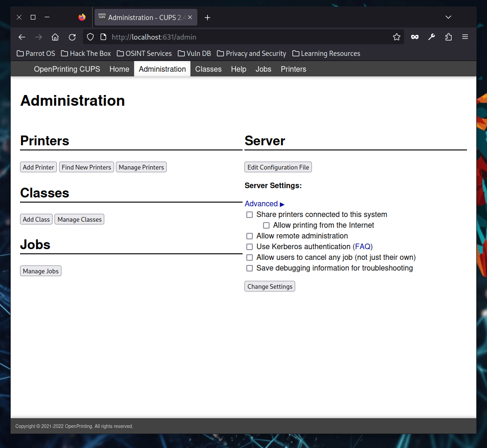This screenshot has height=448, width=487.
Task: Open the Jobs tab in CUPS
Action: pos(263,69)
